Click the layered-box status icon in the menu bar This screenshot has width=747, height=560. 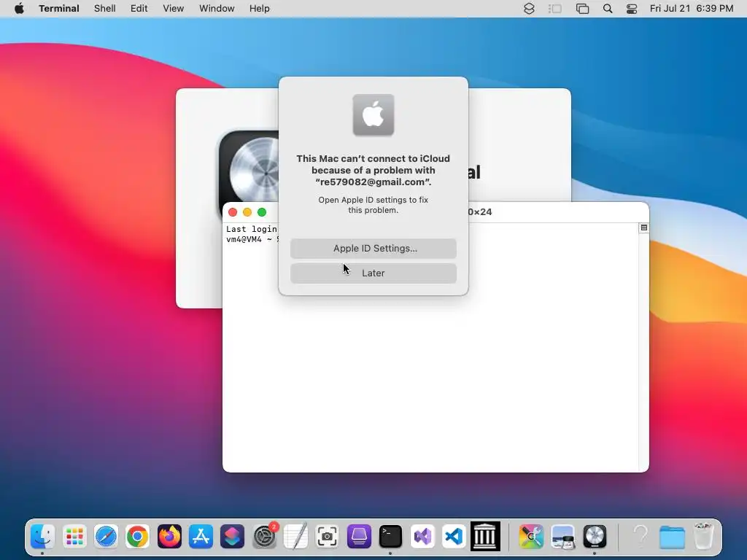click(x=529, y=9)
